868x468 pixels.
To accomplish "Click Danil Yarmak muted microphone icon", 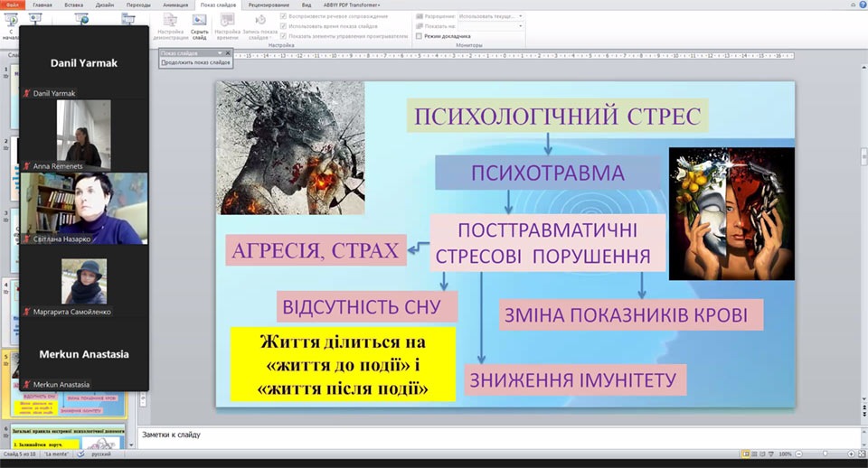I will tap(26, 93).
